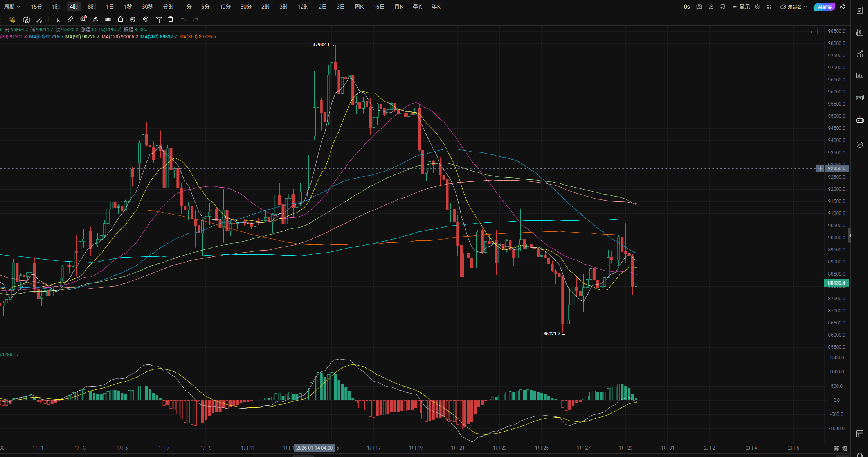Click the magnifier zoom tool icon
This screenshot has width=868, height=457.
point(83,19)
